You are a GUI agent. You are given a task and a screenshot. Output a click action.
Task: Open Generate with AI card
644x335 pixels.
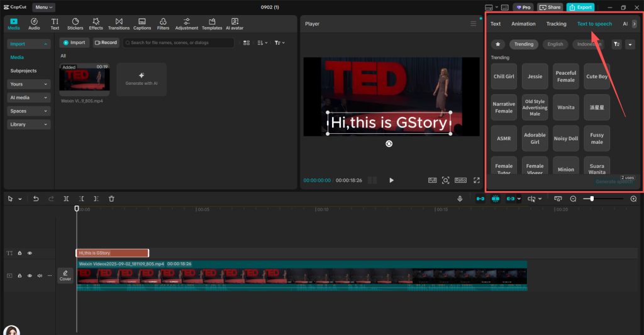[142, 79]
